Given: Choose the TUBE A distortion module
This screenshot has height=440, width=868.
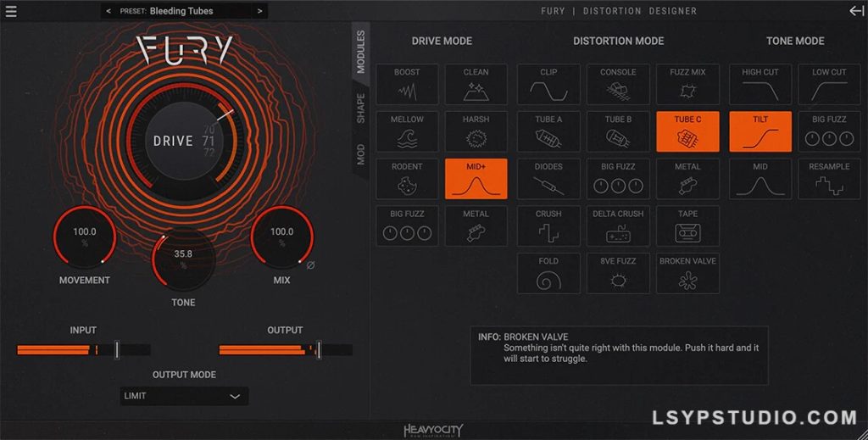Looking at the screenshot, I should point(548,131).
